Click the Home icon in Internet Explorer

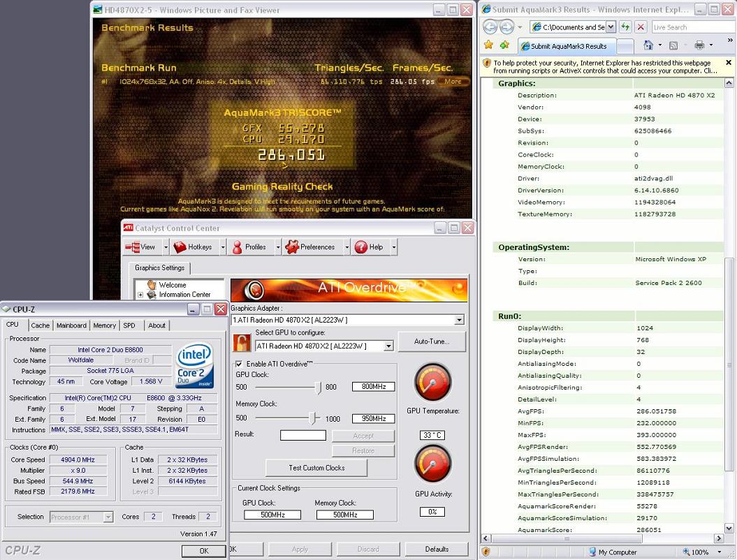pyautogui.click(x=648, y=45)
